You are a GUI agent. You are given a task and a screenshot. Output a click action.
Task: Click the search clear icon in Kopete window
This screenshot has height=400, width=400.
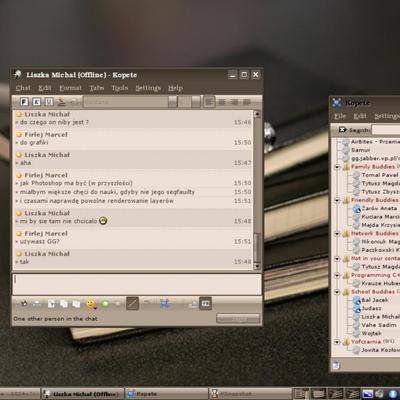pos(342,130)
